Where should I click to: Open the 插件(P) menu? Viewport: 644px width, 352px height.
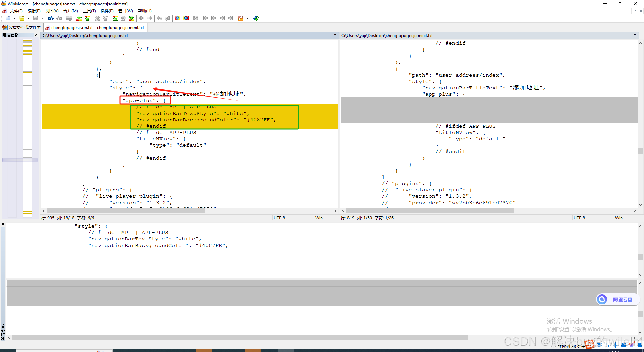107,11
